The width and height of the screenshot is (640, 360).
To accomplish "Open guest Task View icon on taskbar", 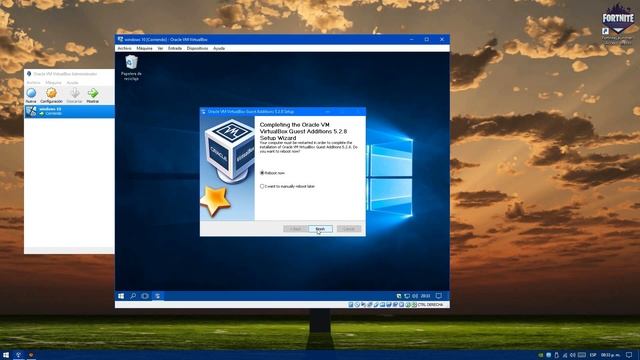I will click(x=145, y=296).
